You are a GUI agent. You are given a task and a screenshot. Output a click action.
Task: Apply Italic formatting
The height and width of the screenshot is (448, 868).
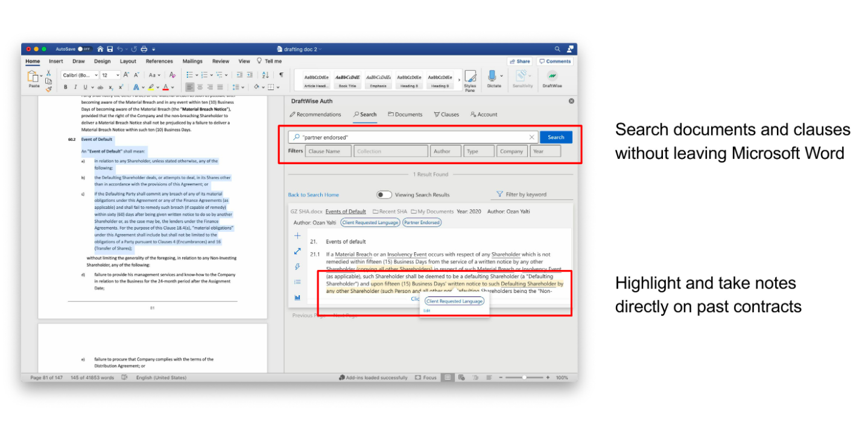coord(75,87)
